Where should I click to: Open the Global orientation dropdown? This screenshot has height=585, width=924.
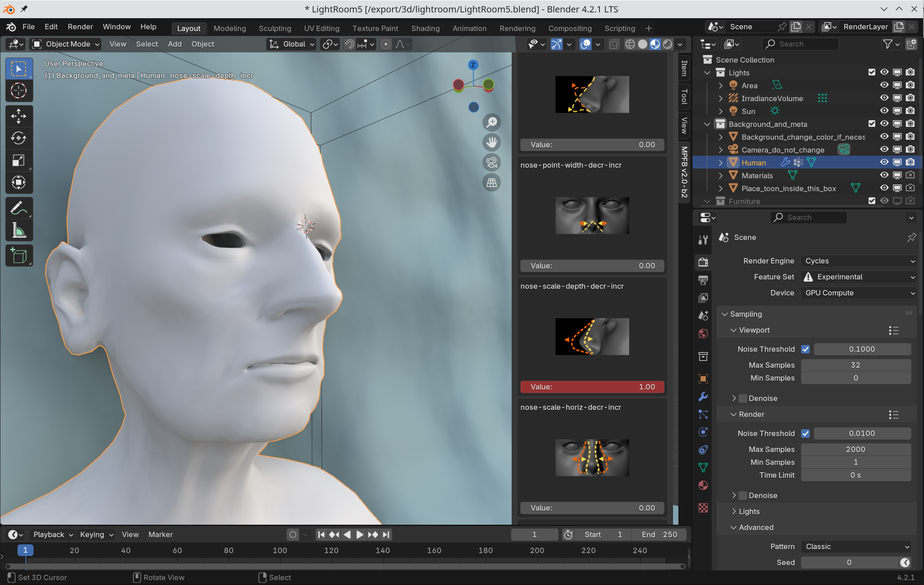[x=292, y=44]
